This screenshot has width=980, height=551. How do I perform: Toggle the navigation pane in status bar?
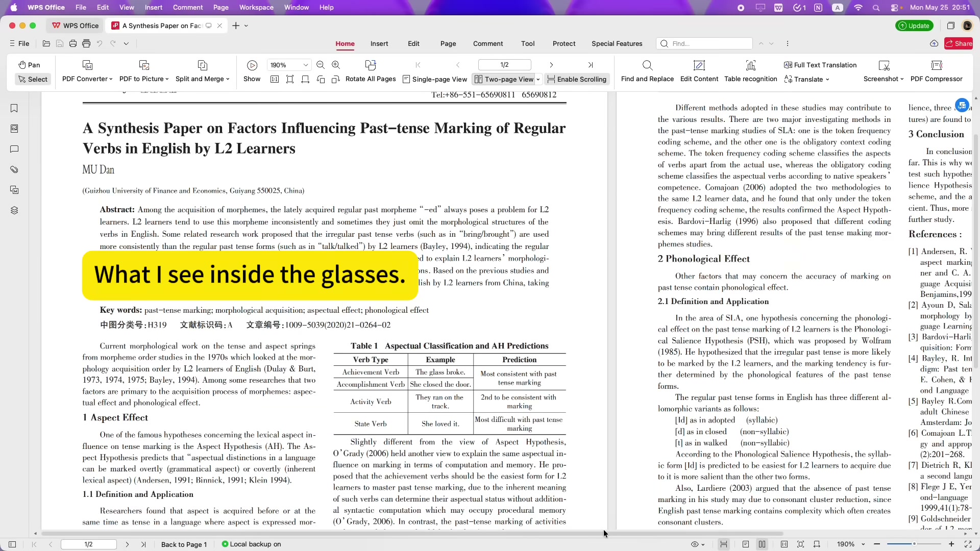coord(12,544)
